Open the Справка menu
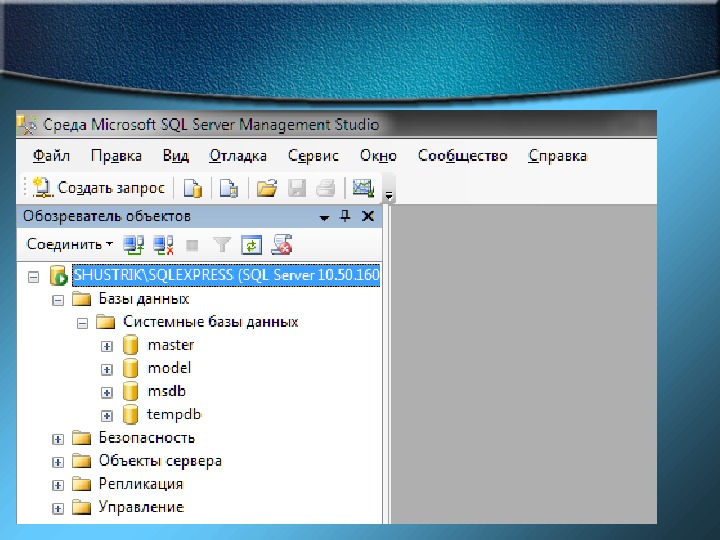This screenshot has height=540, width=720. pyautogui.click(x=557, y=156)
